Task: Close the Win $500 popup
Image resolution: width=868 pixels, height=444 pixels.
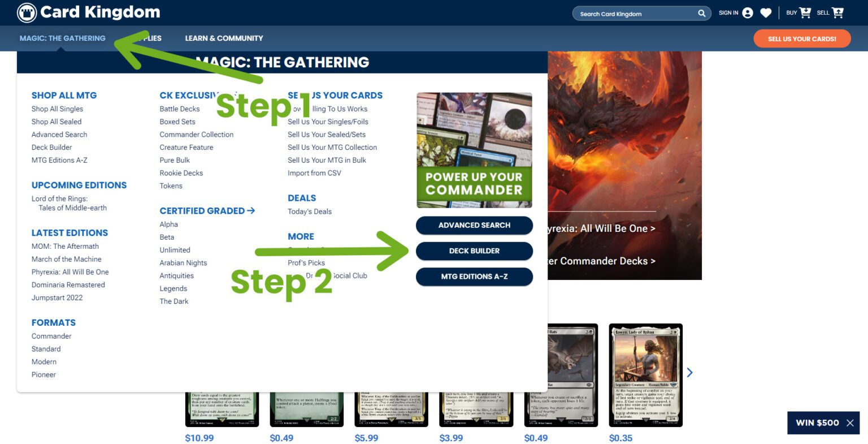Action: [850, 423]
